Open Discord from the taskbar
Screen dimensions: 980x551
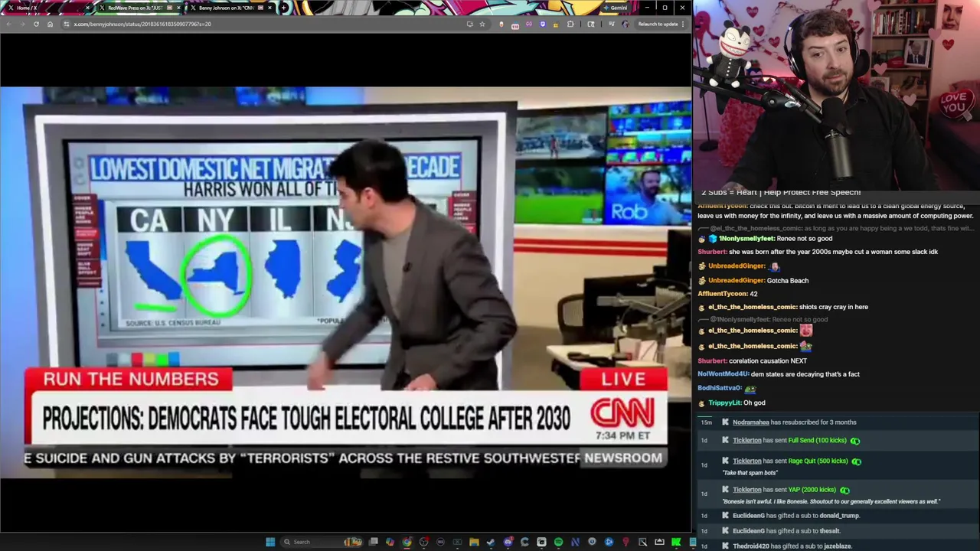[x=508, y=542]
